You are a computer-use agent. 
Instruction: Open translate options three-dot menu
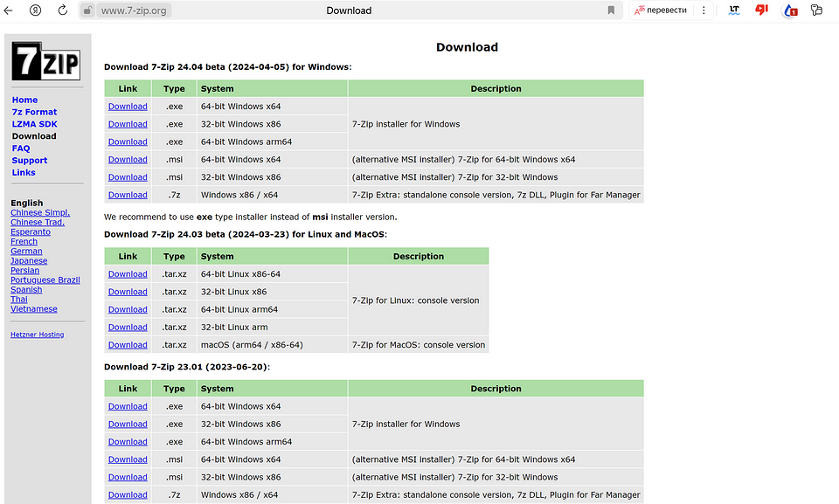click(704, 10)
